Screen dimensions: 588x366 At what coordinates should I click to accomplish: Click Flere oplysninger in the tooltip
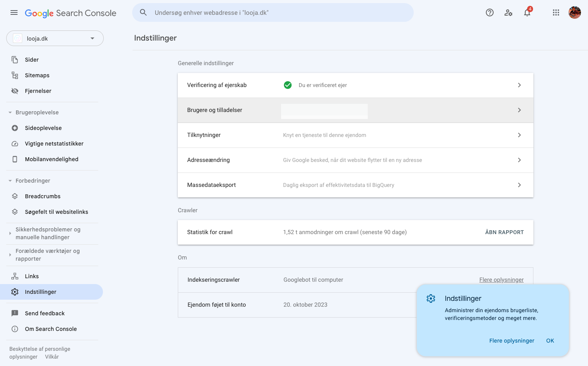pos(512,341)
